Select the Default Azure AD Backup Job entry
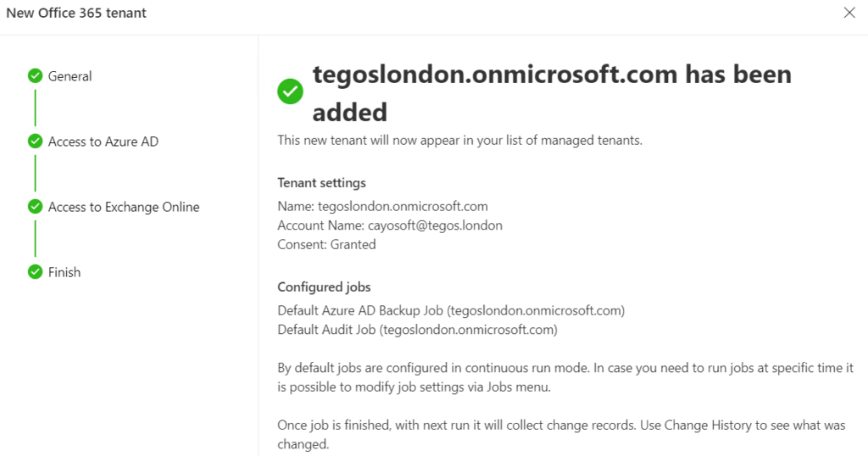Viewport: 868px width, 456px height. click(451, 310)
